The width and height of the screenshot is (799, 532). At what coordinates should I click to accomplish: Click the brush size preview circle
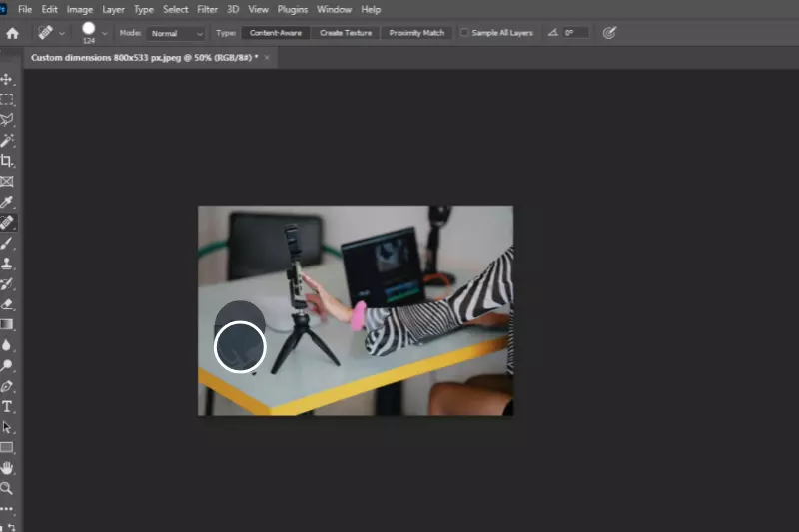89,29
